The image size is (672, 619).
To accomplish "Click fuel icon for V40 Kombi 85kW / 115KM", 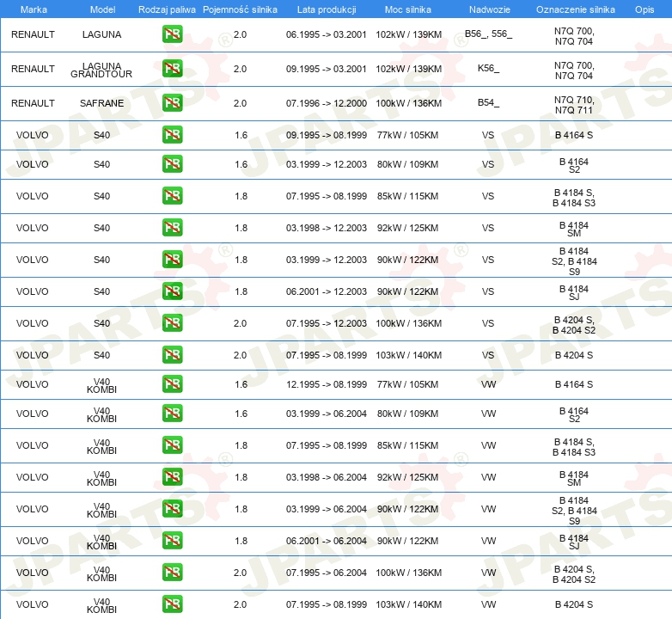I will (172, 445).
